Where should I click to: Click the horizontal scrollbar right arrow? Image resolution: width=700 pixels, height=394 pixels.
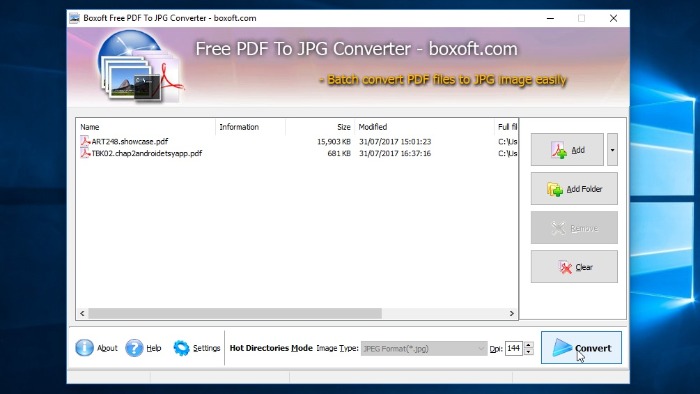(x=512, y=314)
